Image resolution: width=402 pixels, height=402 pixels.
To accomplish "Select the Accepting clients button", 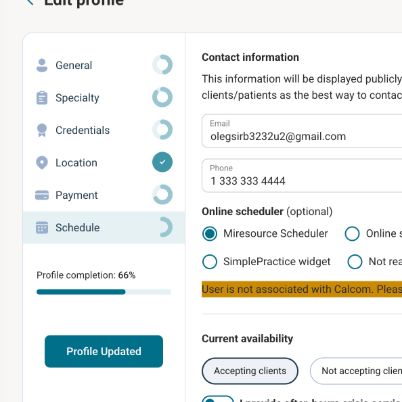I will (x=250, y=371).
